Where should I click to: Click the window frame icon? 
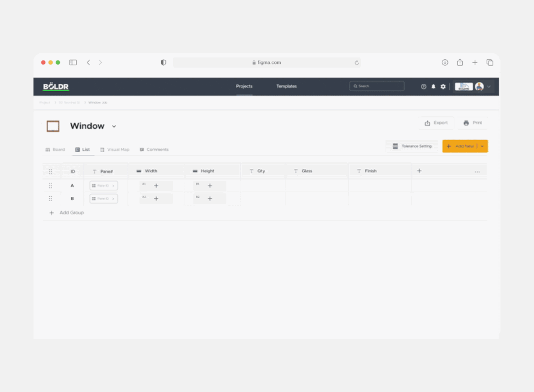tap(53, 126)
